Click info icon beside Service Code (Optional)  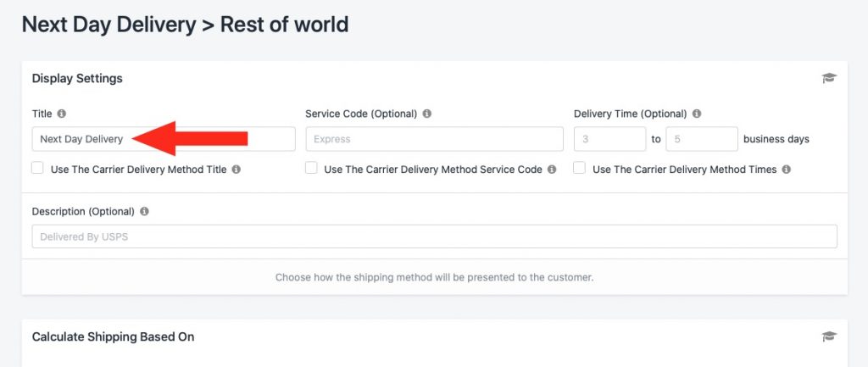coord(427,114)
